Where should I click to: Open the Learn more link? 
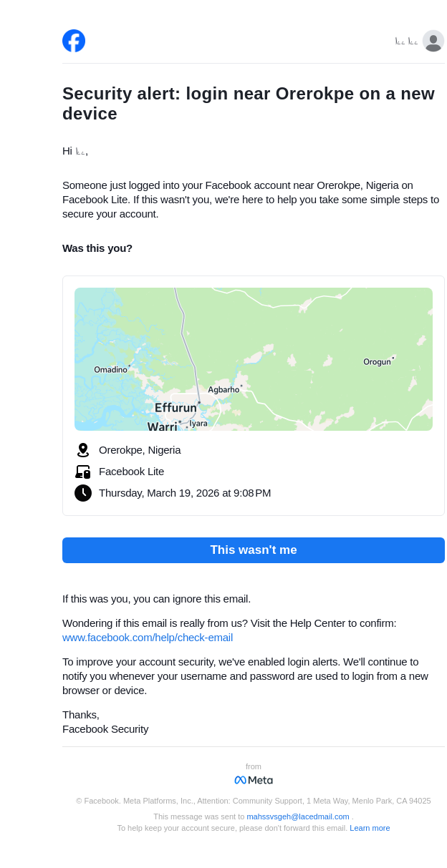370,828
